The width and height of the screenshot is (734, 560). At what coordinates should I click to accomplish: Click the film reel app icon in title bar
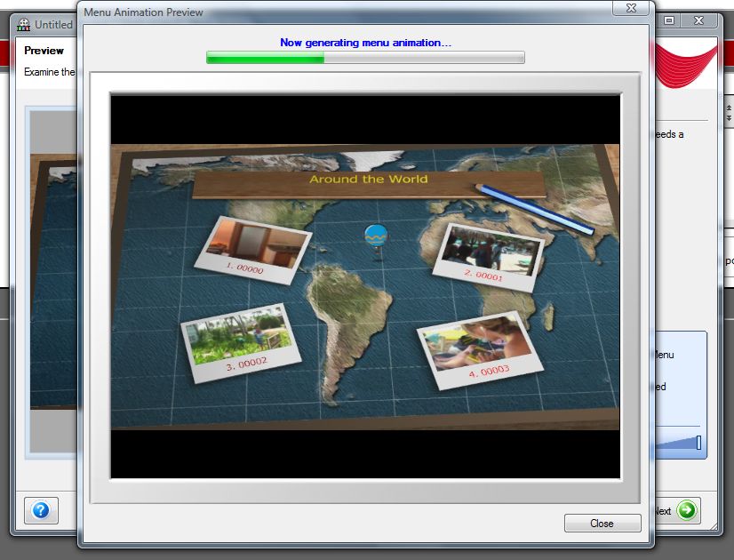[24, 25]
